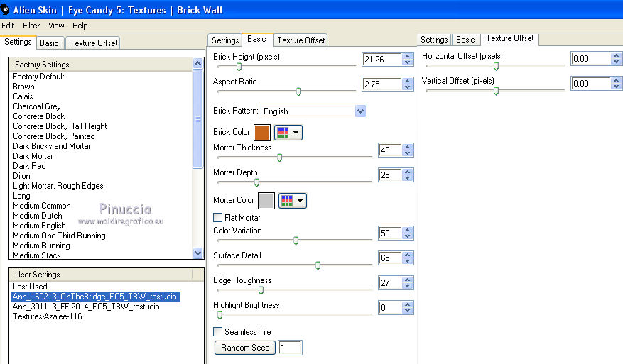This screenshot has width=623, height=364.
Task: Switch to Basic tab in left panel
Action: [x=49, y=43]
